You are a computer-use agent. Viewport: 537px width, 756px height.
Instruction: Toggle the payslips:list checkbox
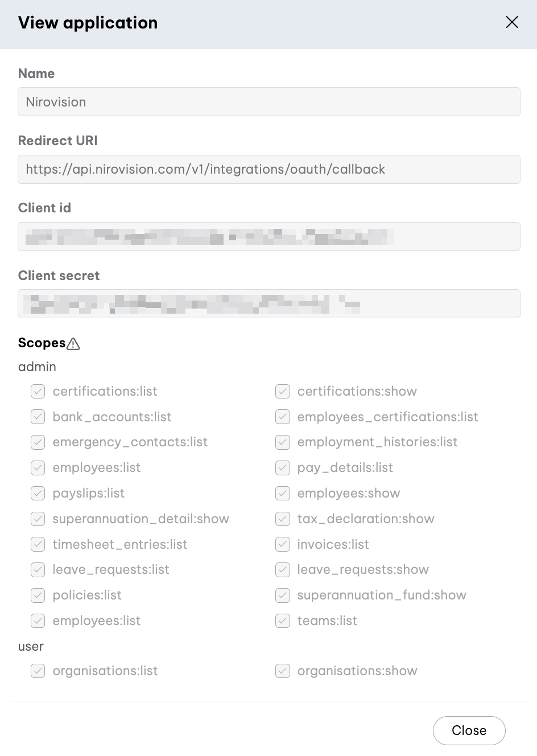[38, 493]
